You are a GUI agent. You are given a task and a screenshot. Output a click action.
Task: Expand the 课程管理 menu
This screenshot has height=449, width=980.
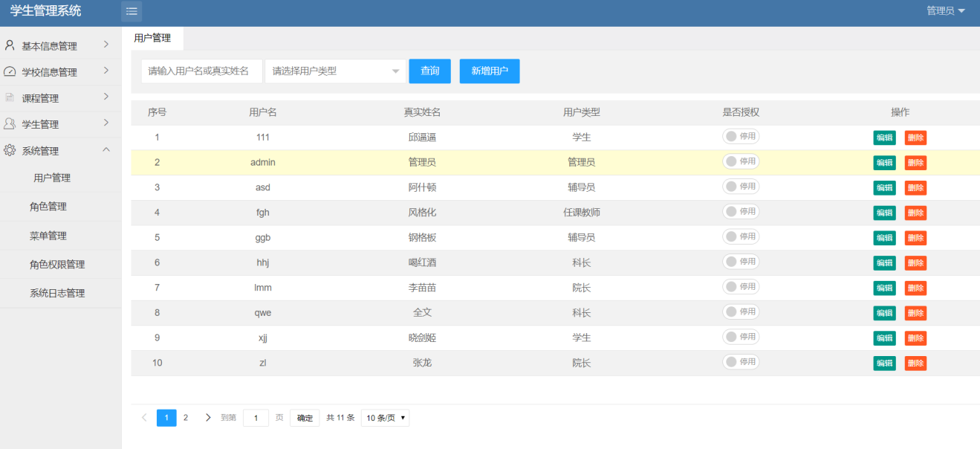pyautogui.click(x=61, y=98)
